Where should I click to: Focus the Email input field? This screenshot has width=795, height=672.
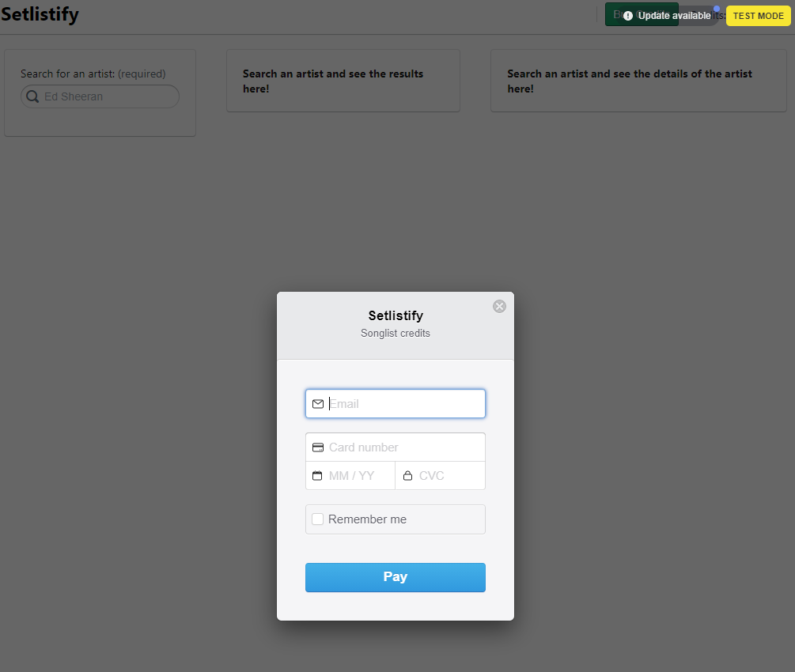coord(395,403)
